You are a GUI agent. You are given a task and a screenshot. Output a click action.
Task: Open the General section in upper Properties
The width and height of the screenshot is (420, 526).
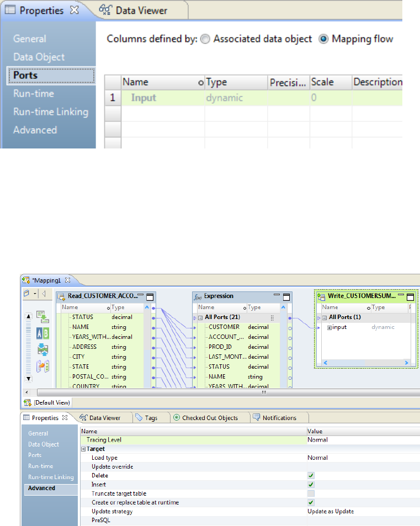pos(29,39)
